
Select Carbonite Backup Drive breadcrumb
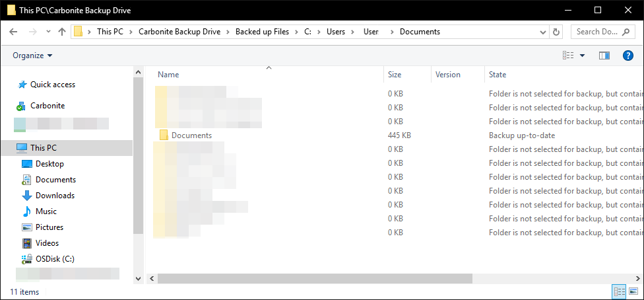179,32
